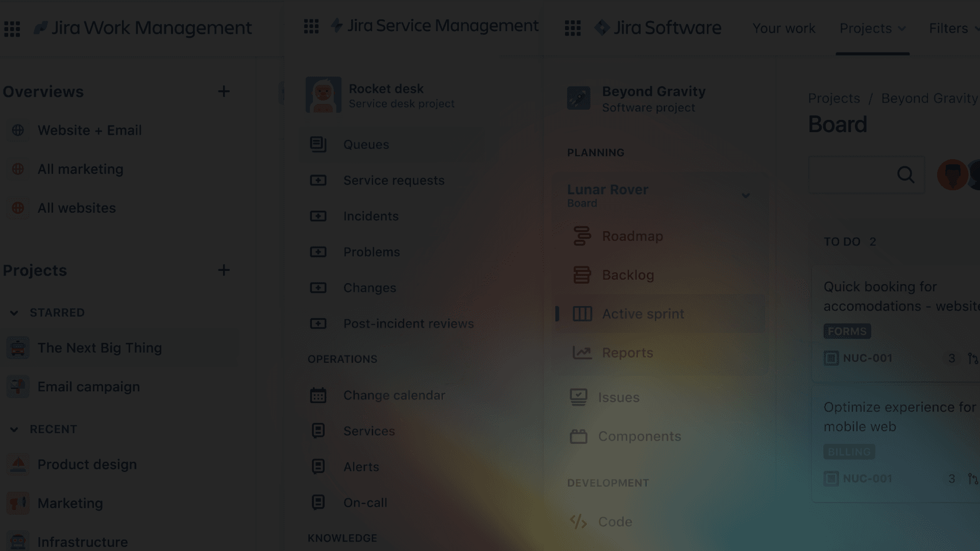Screen dimensions: 980x551
Task: Open app switcher in Jira Software
Action: pos(573,28)
